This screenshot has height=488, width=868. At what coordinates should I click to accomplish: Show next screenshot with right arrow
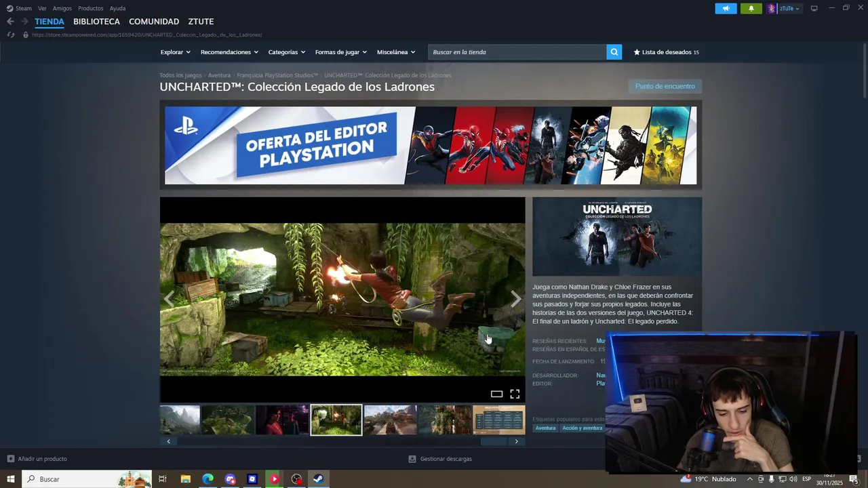(x=516, y=299)
